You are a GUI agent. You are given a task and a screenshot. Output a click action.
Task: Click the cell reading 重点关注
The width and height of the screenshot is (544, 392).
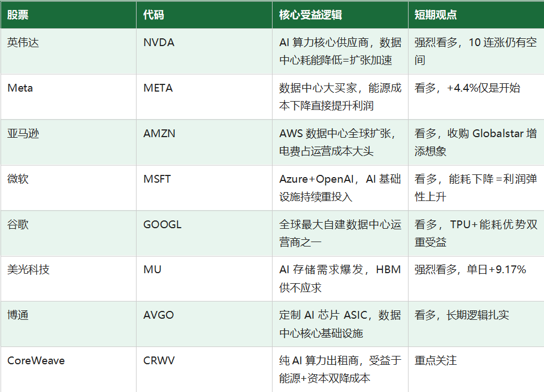pos(476,369)
